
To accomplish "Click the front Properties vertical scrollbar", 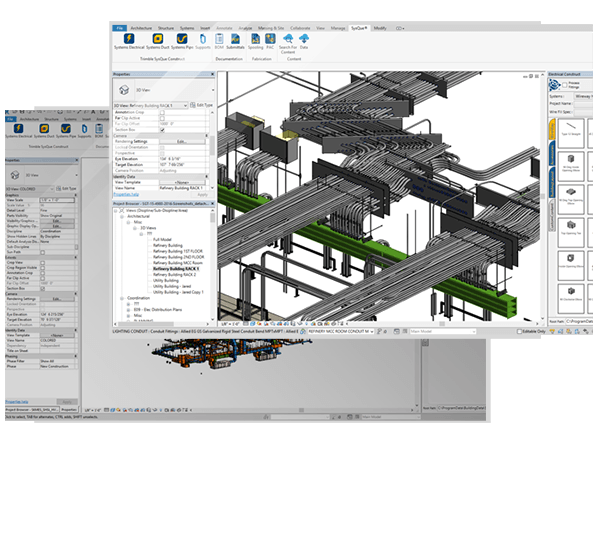I will 213,147.
